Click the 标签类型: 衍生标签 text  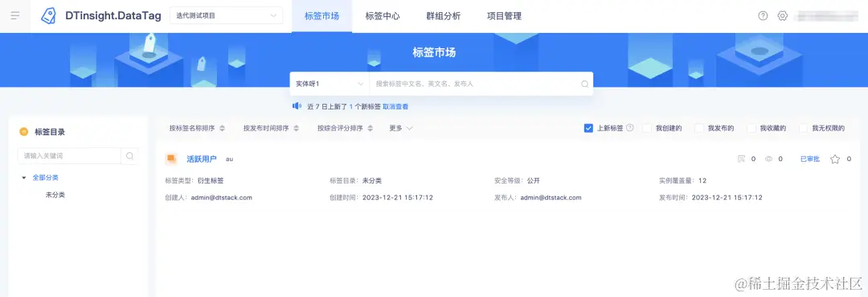(x=194, y=180)
